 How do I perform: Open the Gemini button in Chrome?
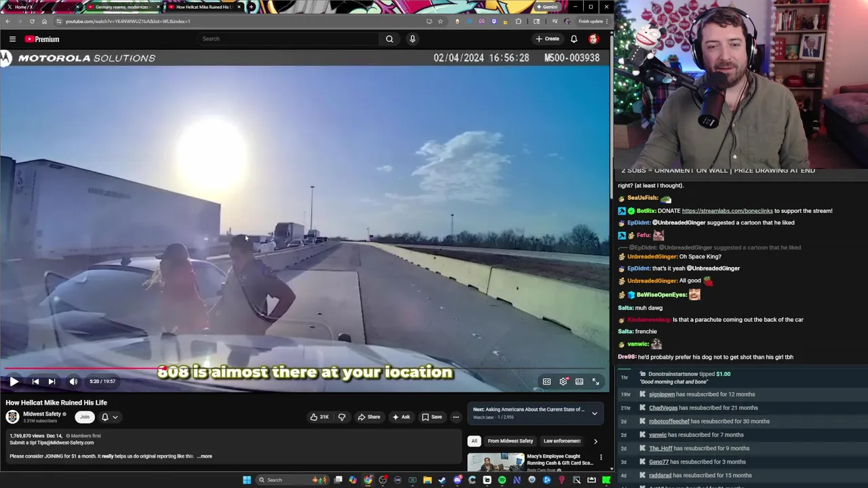tap(547, 7)
